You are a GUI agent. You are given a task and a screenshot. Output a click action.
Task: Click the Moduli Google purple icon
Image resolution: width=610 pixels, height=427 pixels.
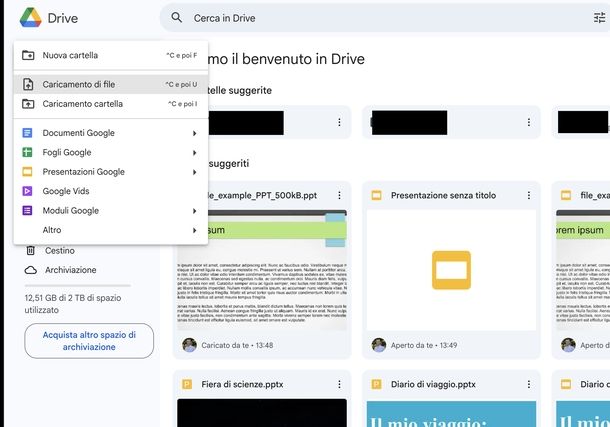tap(27, 210)
